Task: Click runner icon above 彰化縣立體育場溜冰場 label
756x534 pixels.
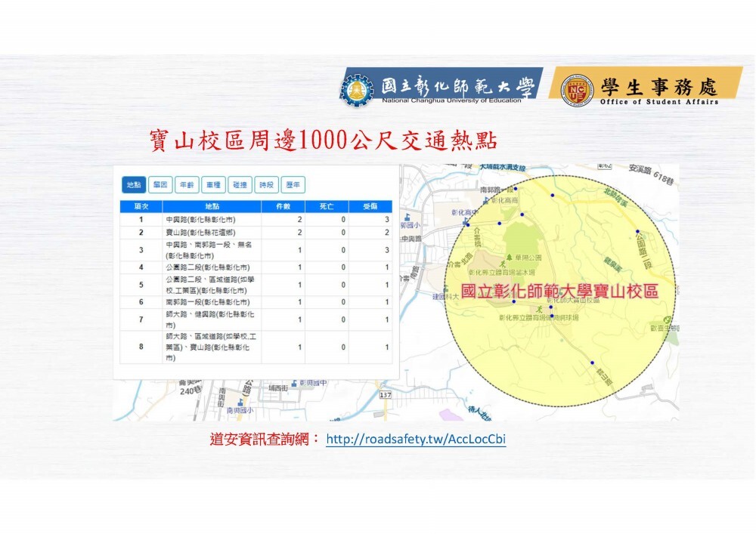Action: point(503,264)
